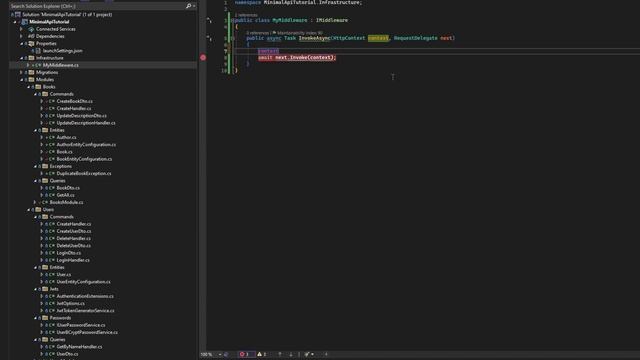
Task: Click the C# icon of User.cs
Action: pyautogui.click(x=52, y=275)
